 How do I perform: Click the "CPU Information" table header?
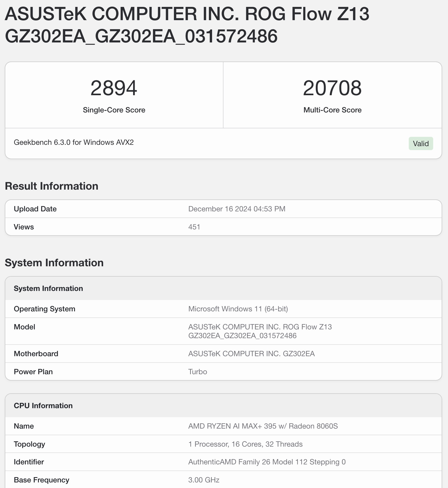[223, 406]
